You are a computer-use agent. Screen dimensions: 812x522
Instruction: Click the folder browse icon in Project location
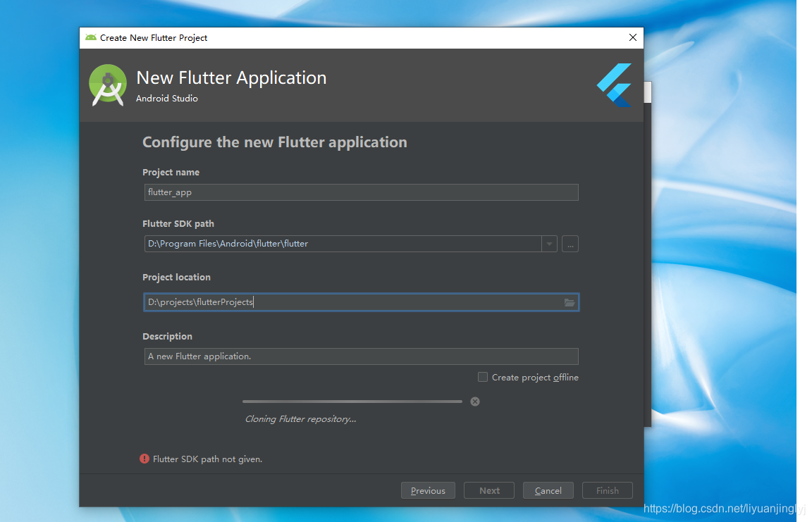click(569, 303)
